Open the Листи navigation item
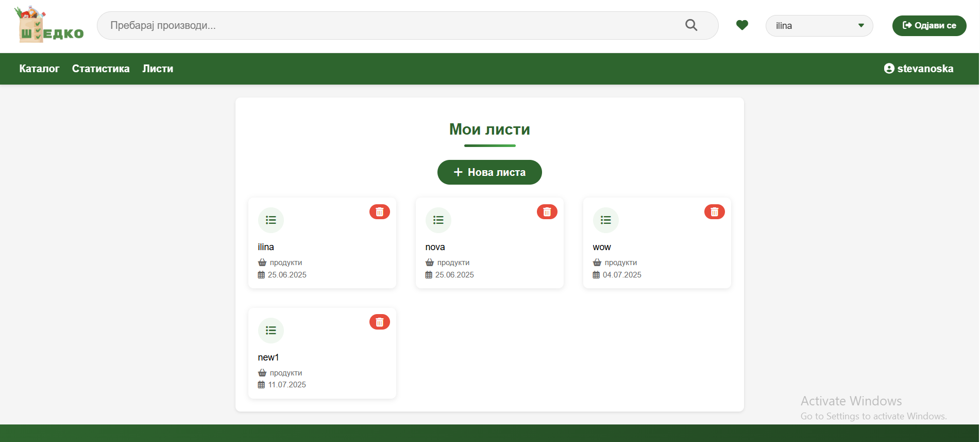The image size is (980, 442). click(158, 69)
